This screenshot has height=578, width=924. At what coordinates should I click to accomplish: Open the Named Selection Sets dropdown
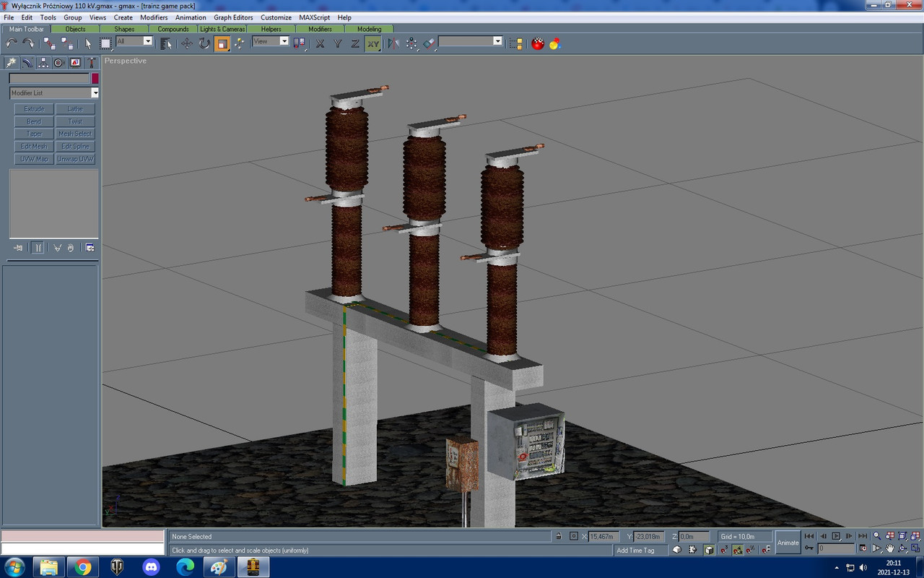[x=497, y=41]
